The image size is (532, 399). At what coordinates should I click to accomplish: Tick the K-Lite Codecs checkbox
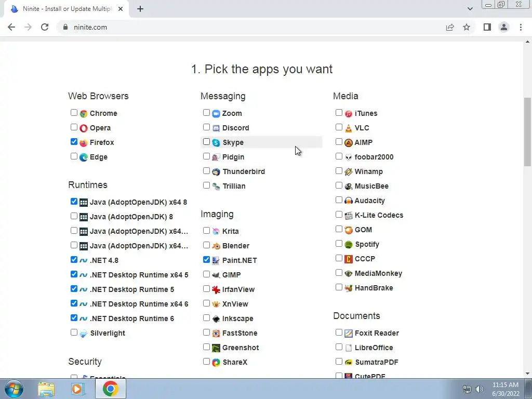tap(339, 215)
